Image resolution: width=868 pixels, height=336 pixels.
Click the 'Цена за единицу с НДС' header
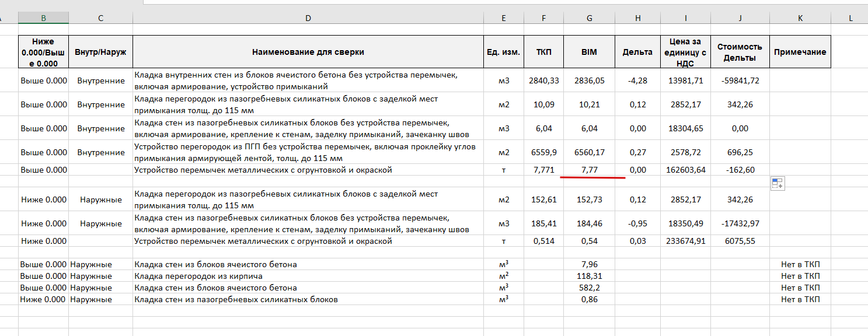click(686, 52)
